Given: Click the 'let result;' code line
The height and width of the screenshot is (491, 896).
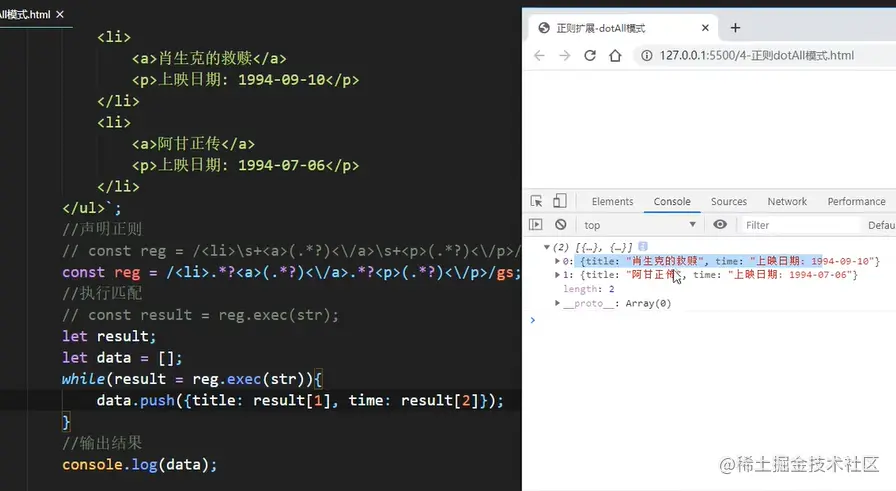Looking at the screenshot, I should coord(109,336).
